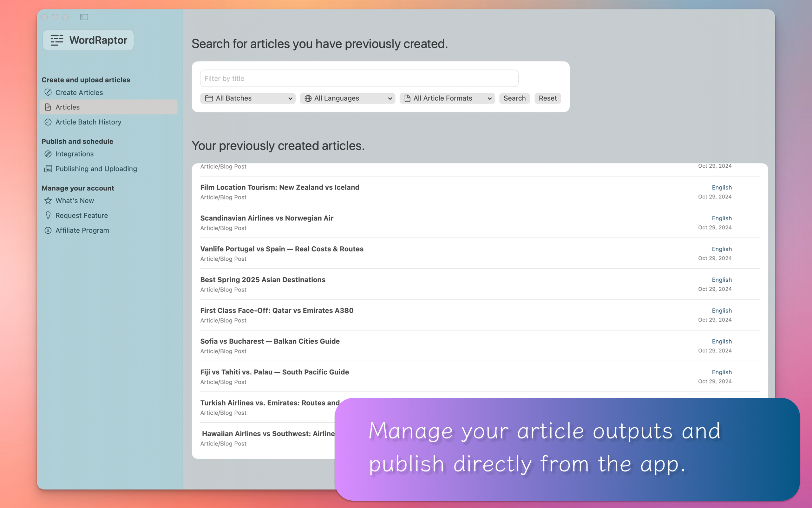This screenshot has height=508, width=812.
Task: Click the Reset button
Action: click(547, 98)
